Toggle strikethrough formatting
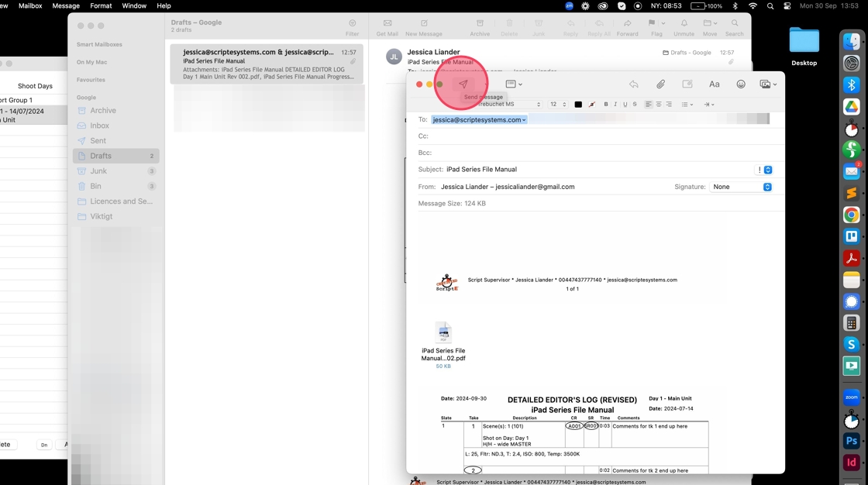The width and height of the screenshot is (868, 485). click(635, 104)
